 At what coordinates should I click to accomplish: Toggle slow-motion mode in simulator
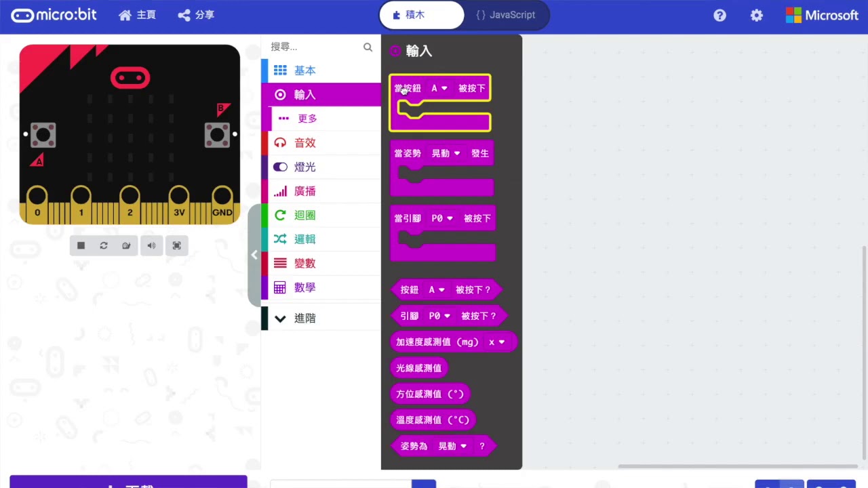point(126,245)
